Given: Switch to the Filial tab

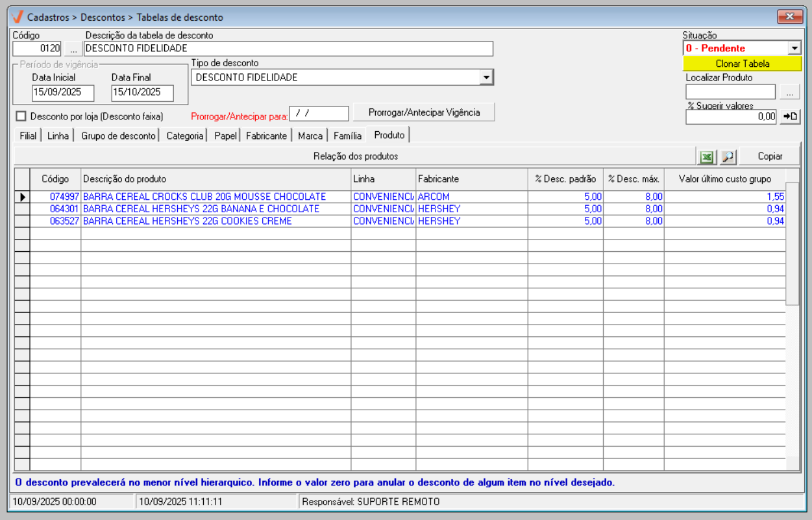Looking at the screenshot, I should pyautogui.click(x=28, y=136).
